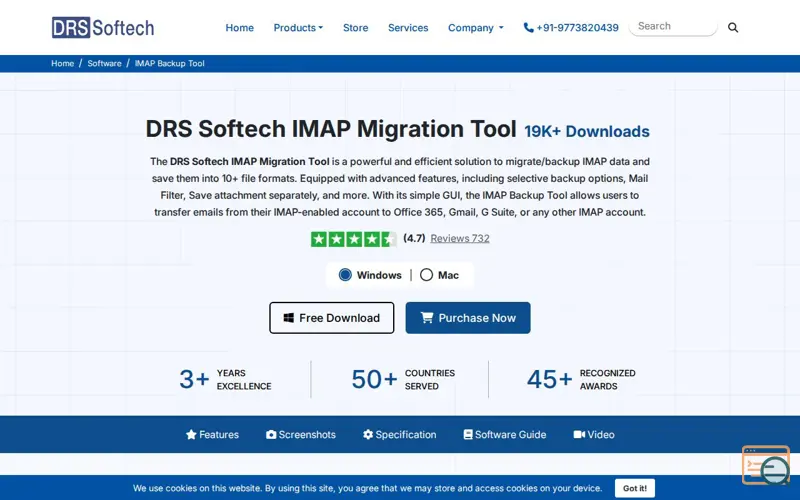Click the 3+ Years Excellence stat

click(x=225, y=380)
